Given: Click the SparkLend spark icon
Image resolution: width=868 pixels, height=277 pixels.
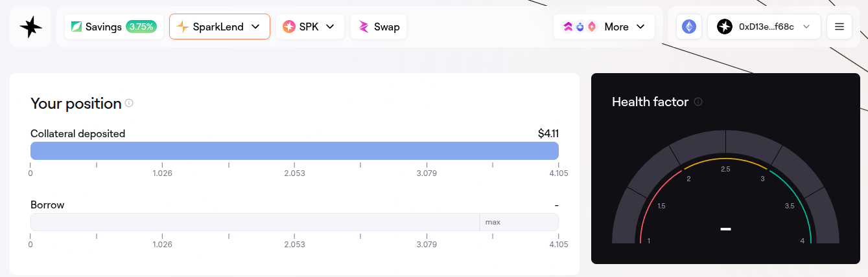Looking at the screenshot, I should click(183, 27).
